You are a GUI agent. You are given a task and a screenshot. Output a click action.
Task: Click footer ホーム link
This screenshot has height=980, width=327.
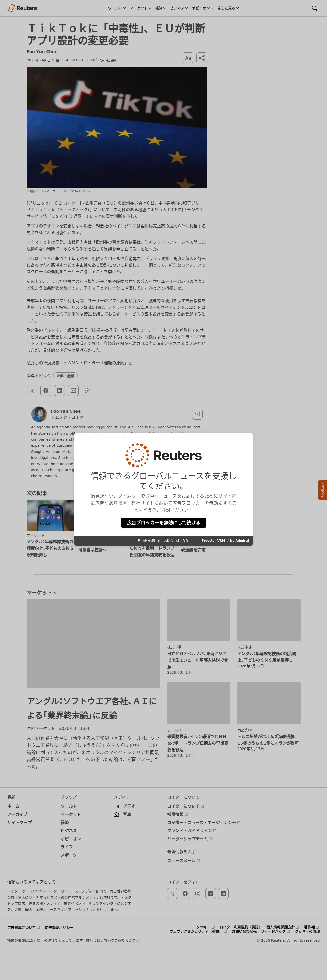[x=13, y=806]
